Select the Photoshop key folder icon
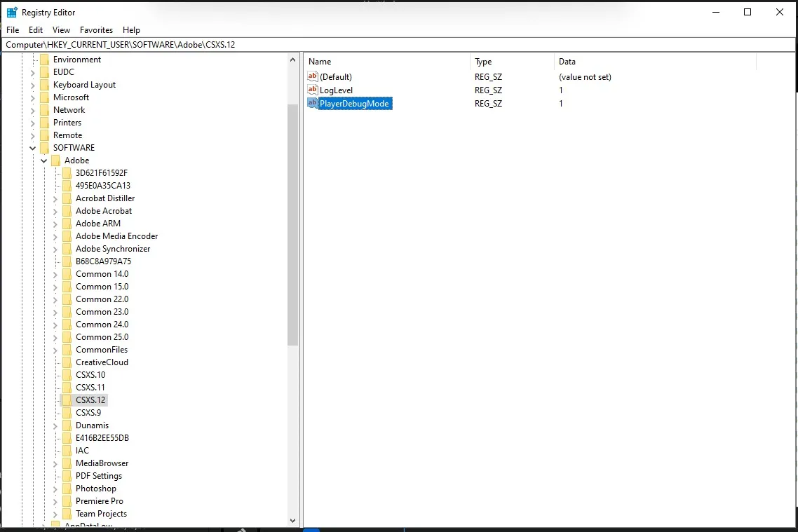Image resolution: width=798 pixels, height=532 pixels. pyautogui.click(x=67, y=489)
